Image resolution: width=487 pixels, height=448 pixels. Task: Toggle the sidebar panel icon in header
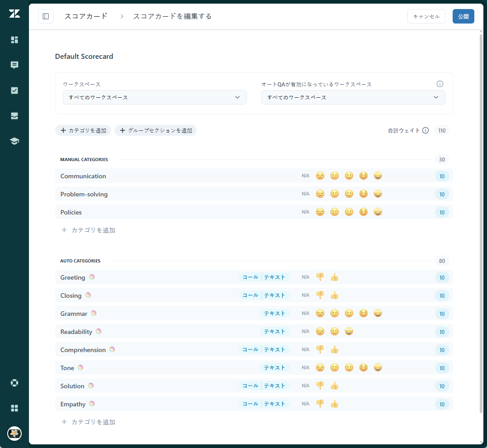point(46,16)
